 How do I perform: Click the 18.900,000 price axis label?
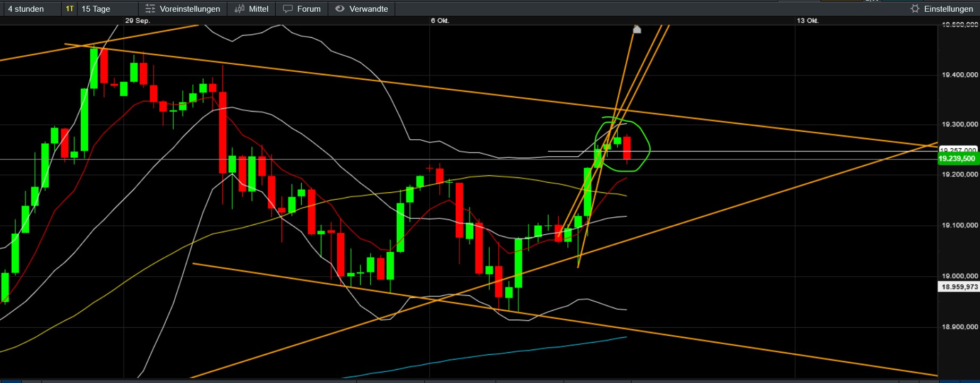960,327
